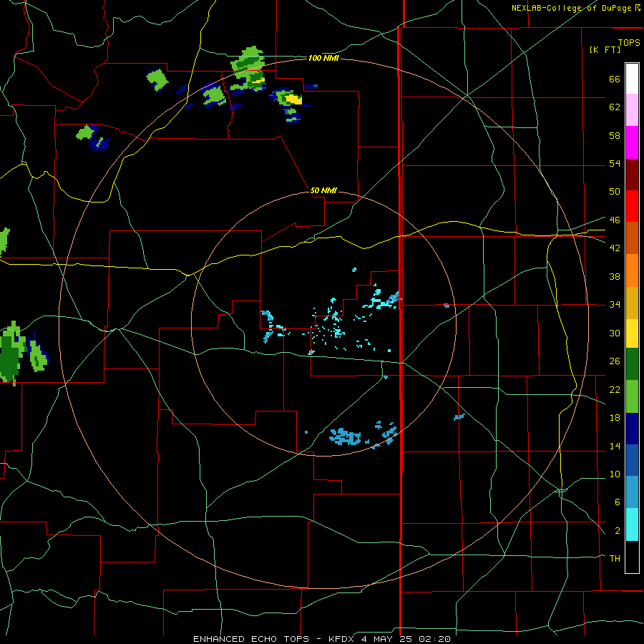Click the magenta legend swatch

632,142
